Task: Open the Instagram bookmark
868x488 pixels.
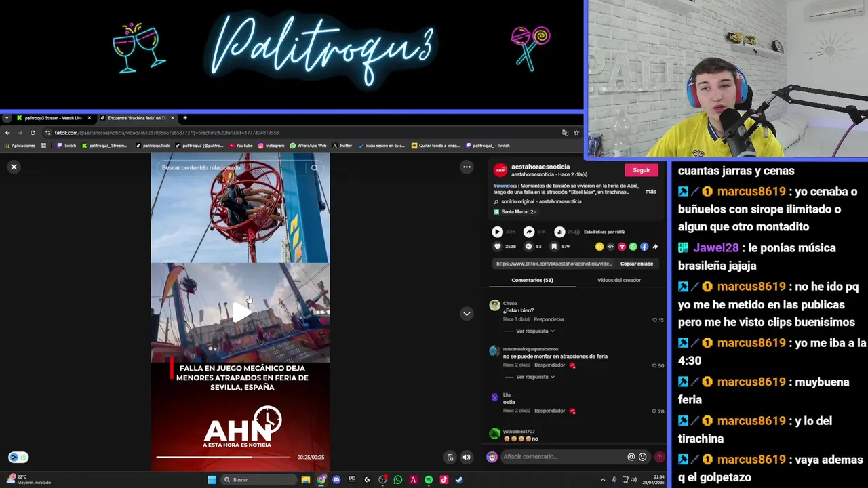Action: [x=271, y=146]
